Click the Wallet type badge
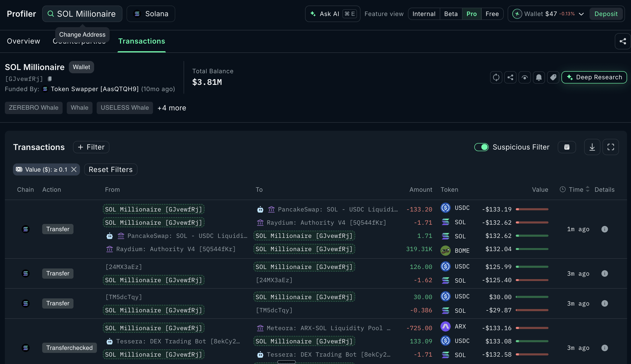 (81, 67)
